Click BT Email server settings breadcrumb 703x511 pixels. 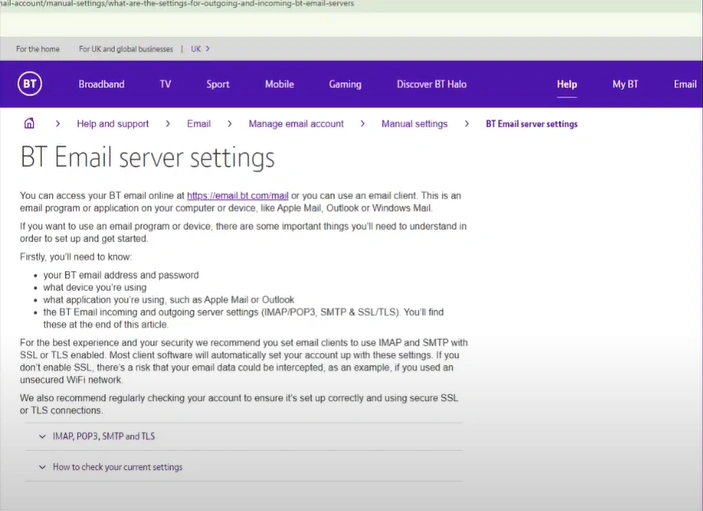(532, 124)
